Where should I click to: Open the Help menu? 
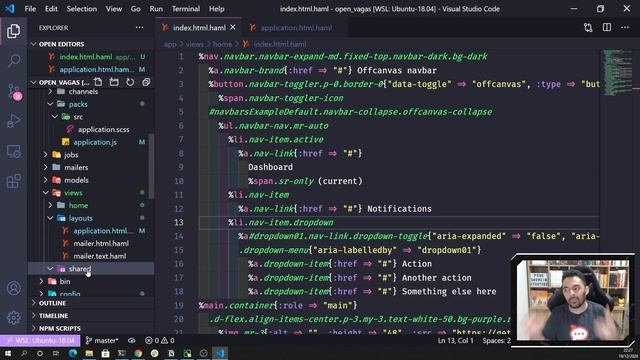click(216, 9)
